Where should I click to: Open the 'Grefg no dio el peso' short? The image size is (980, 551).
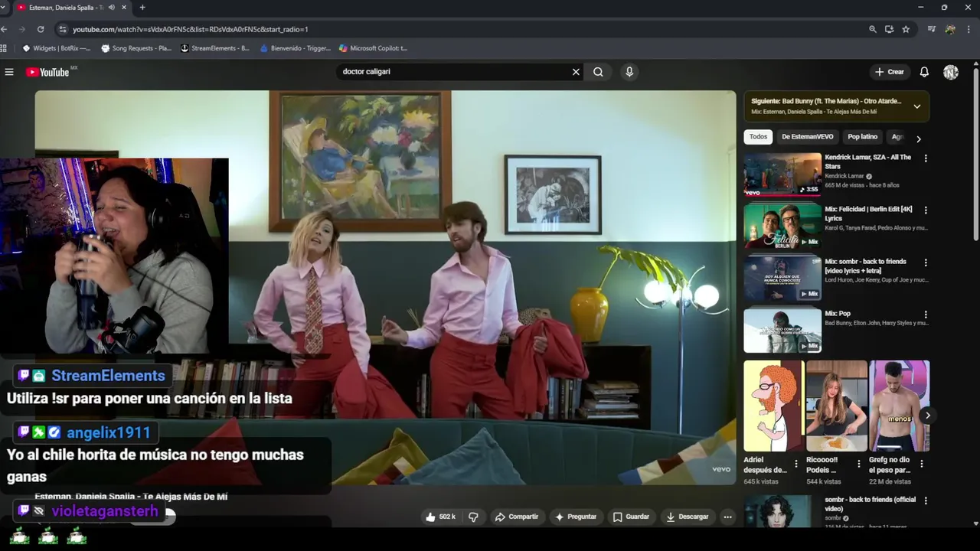click(x=899, y=406)
